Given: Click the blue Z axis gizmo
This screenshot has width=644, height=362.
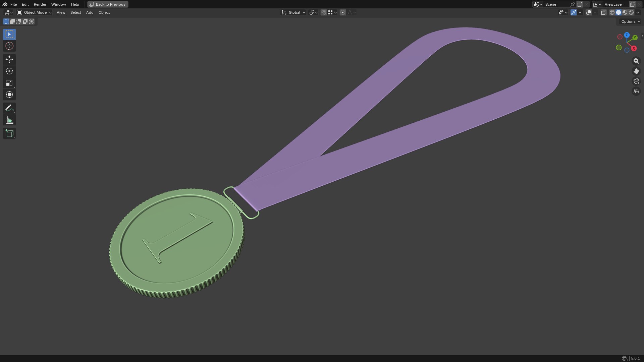Looking at the screenshot, I should point(627,35).
